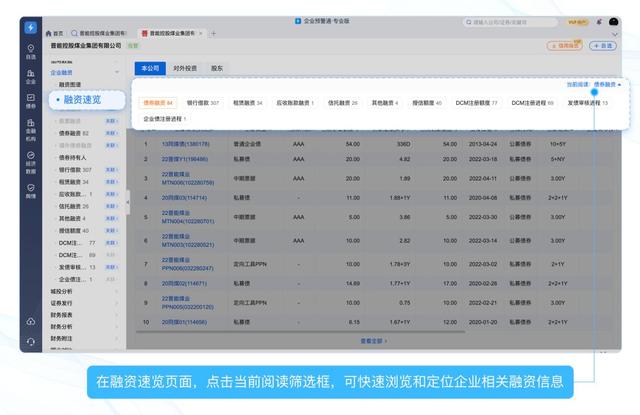Select 授信额度 40 filter chip
This screenshot has height=415, width=640.
click(x=427, y=103)
